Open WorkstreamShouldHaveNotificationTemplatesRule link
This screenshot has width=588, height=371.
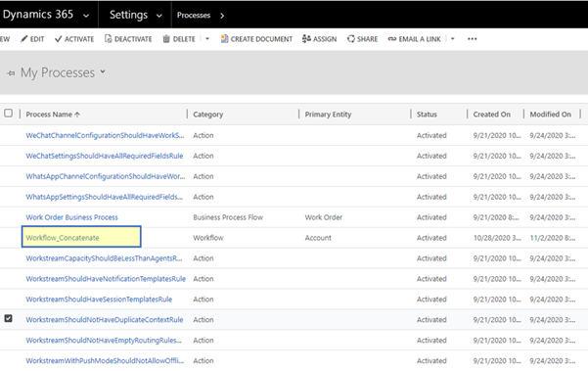tap(106, 279)
